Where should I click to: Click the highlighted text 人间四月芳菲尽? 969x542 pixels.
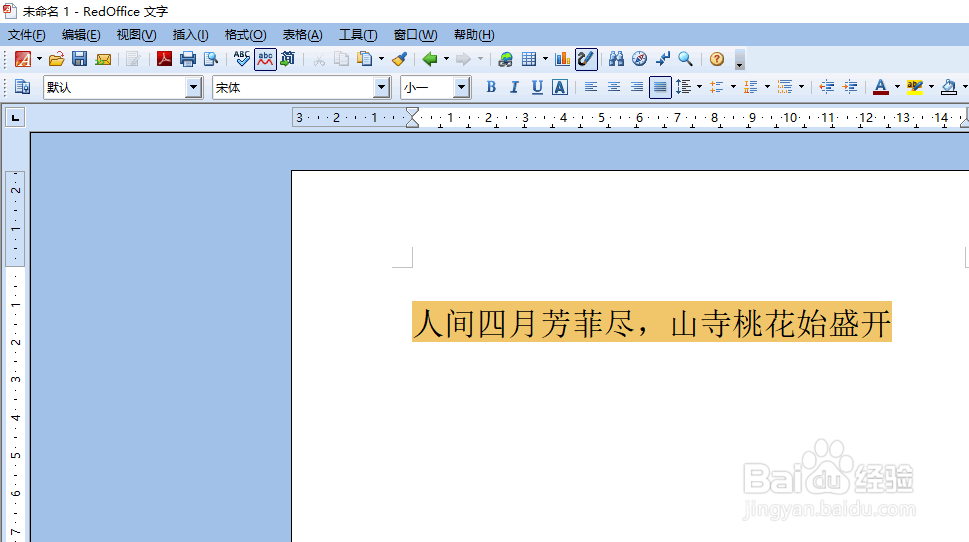[524, 323]
